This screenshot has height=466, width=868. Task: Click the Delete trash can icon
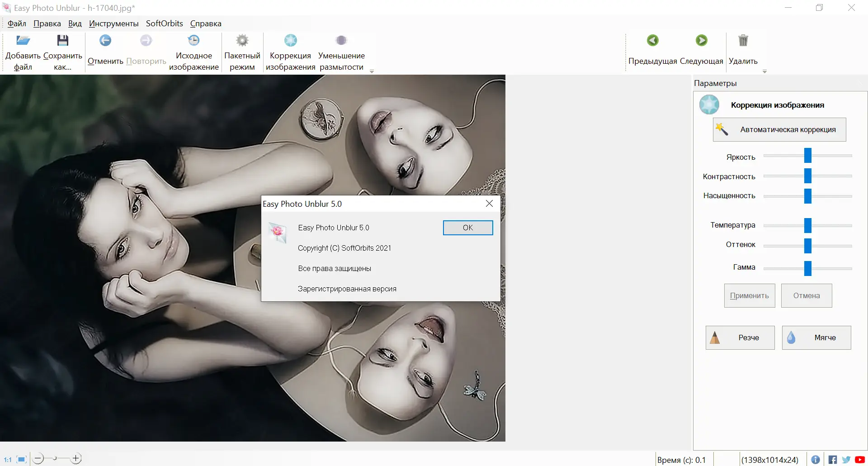pos(743,41)
